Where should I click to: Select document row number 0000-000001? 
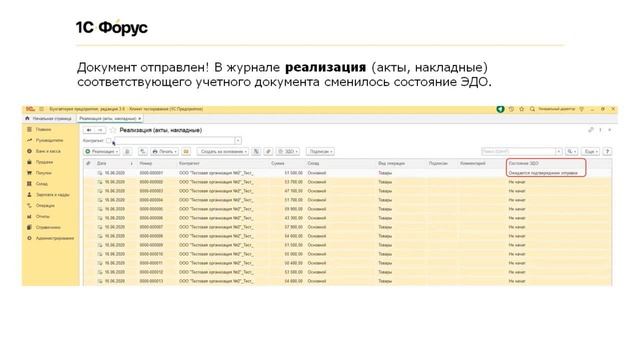pos(348,173)
